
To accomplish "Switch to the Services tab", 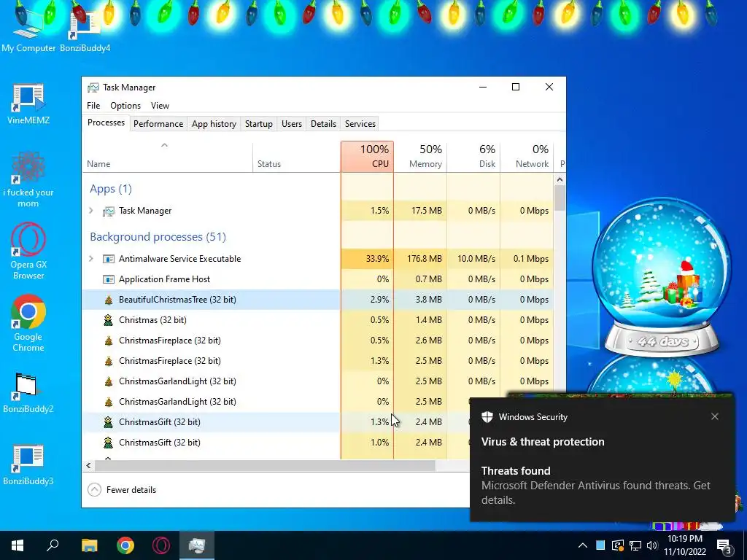I will 360,124.
